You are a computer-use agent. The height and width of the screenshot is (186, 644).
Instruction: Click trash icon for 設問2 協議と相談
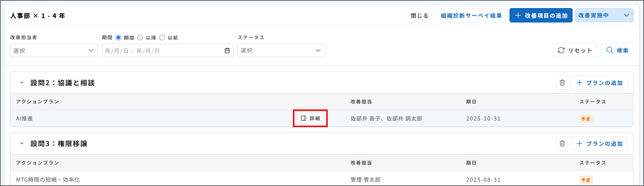562,83
